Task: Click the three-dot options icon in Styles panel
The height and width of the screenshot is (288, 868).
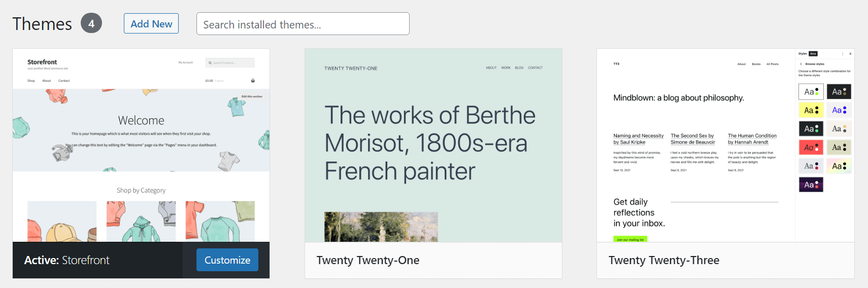Action: (842, 54)
